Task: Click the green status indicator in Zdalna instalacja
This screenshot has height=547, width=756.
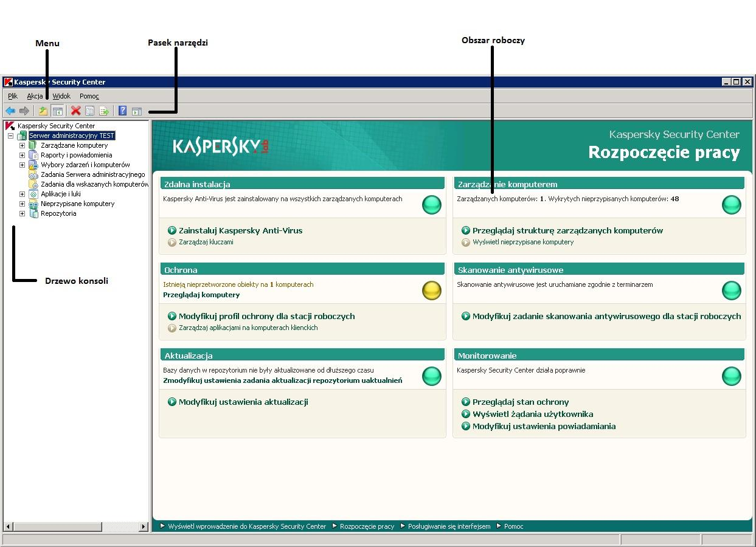Action: 432,205
